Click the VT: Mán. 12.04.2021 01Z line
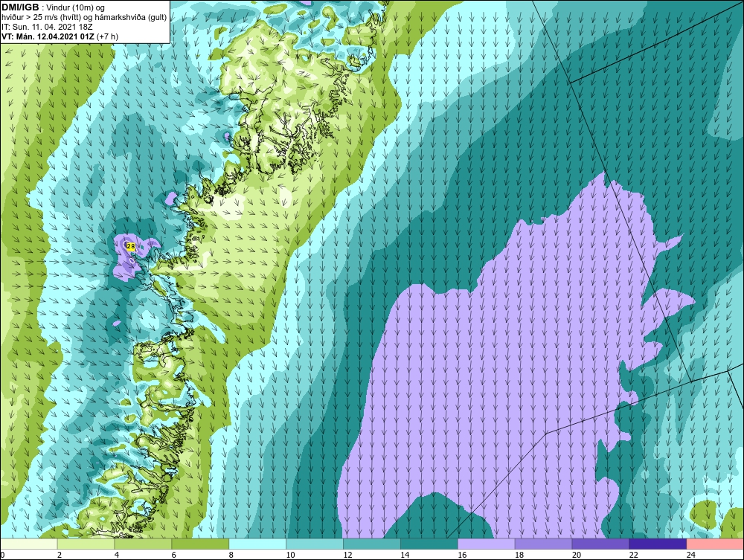 (60, 36)
